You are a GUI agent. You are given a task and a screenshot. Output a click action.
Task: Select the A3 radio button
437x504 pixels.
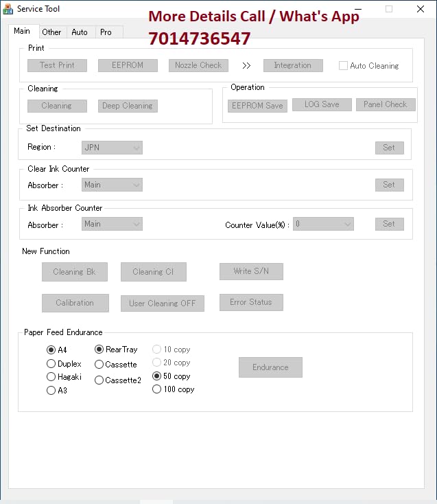coord(51,390)
